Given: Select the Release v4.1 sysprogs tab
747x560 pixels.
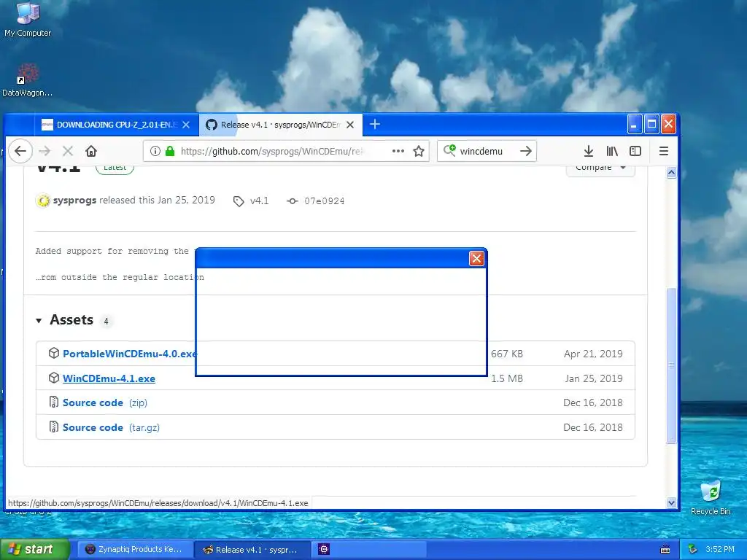Looking at the screenshot, I should pos(281,125).
